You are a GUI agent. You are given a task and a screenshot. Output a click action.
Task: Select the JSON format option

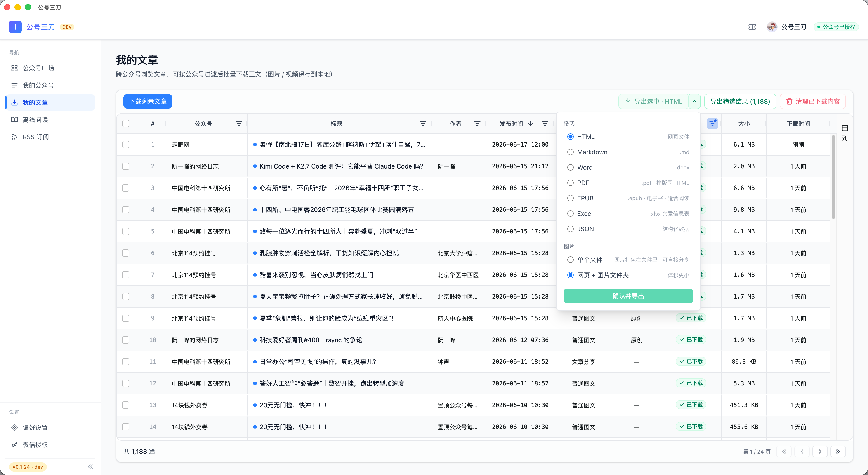click(x=628, y=229)
